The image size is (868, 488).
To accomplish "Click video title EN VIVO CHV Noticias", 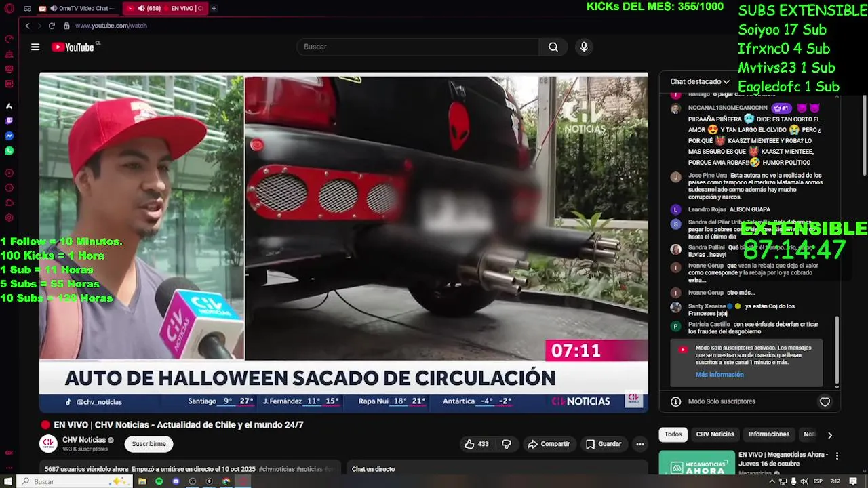I will 178,425.
